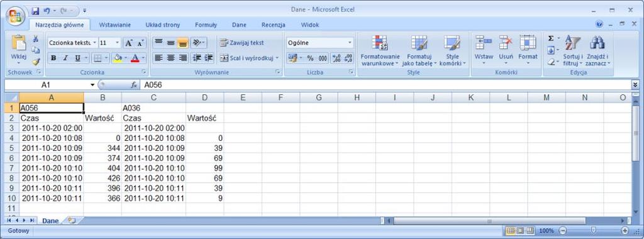The height and width of the screenshot is (239, 644).
Task: Center cell text horizontally
Action: click(170, 58)
